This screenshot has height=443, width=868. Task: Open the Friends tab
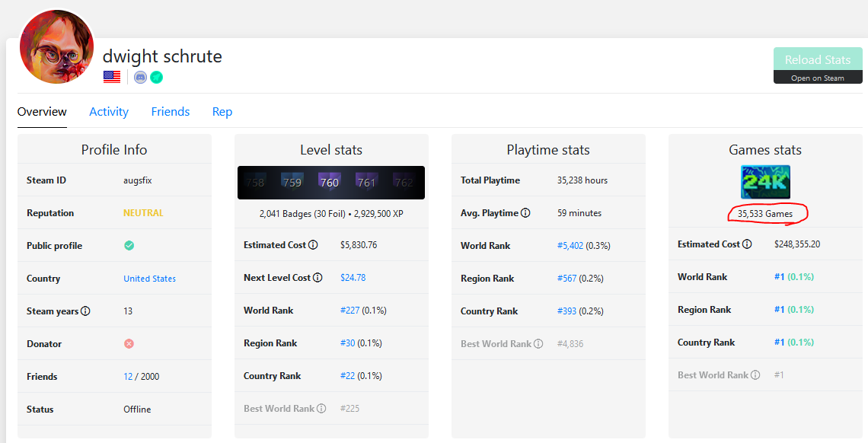click(171, 112)
